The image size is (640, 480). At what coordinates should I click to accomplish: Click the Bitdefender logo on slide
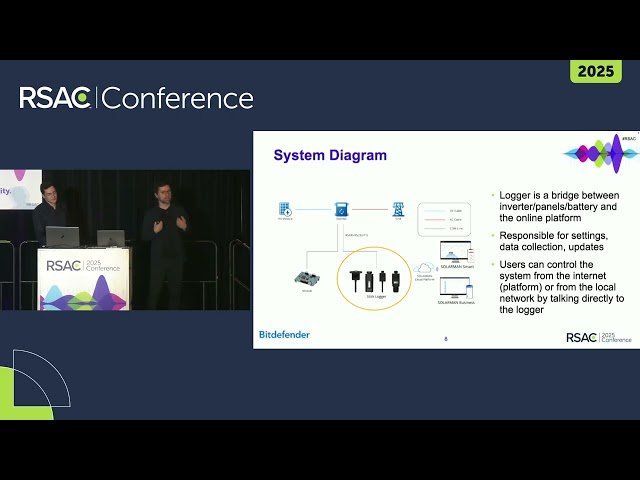(284, 334)
